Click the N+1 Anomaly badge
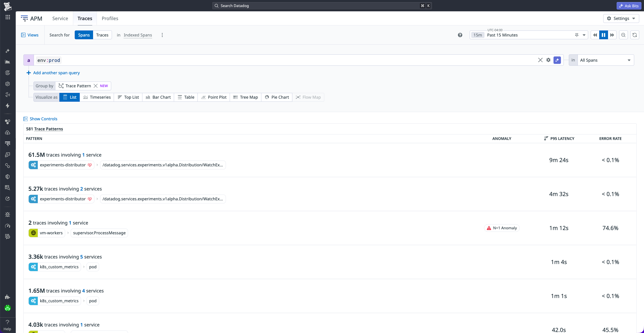The height and width of the screenshot is (333, 644). 502,228
